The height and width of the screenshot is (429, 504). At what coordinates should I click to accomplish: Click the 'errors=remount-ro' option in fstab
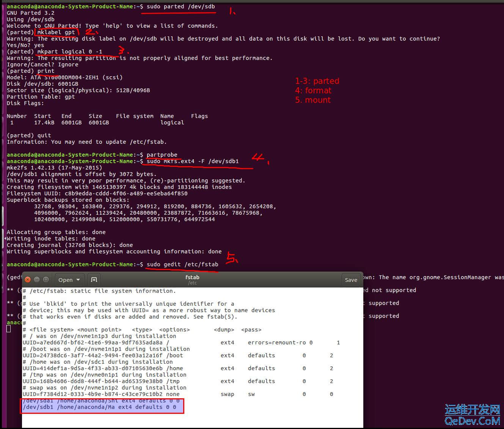(277, 343)
